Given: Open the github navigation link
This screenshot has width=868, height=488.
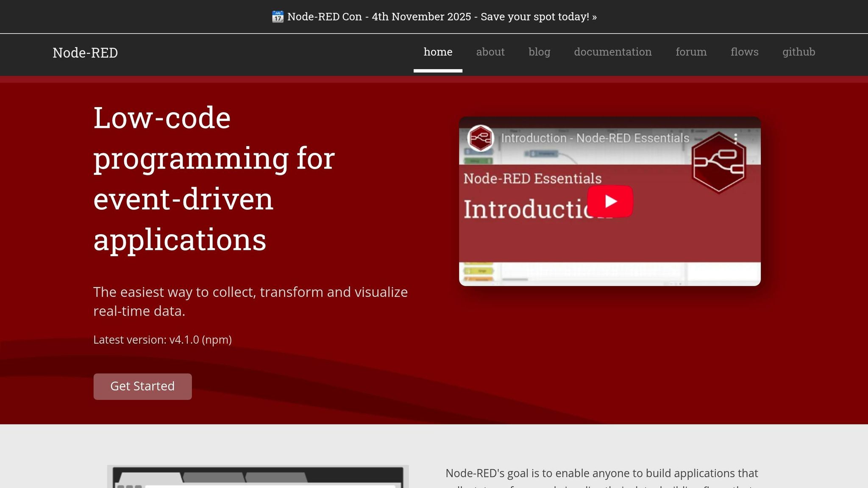Looking at the screenshot, I should pyautogui.click(x=798, y=52).
